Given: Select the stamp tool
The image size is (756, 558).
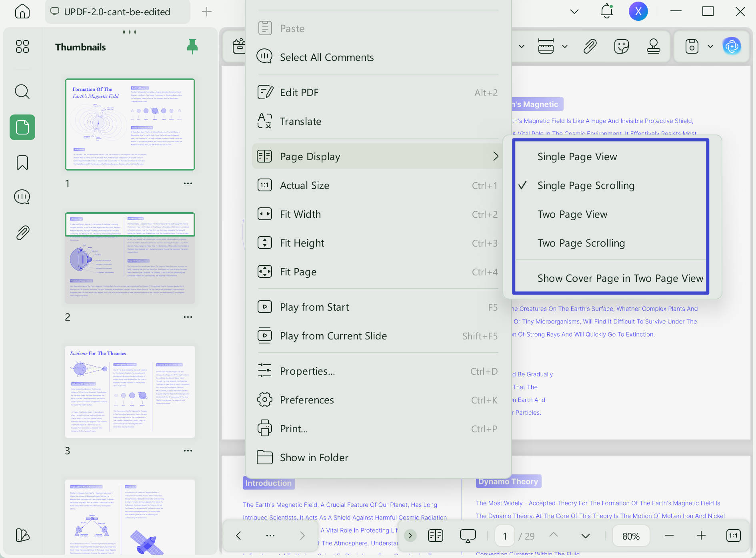Looking at the screenshot, I should [654, 46].
